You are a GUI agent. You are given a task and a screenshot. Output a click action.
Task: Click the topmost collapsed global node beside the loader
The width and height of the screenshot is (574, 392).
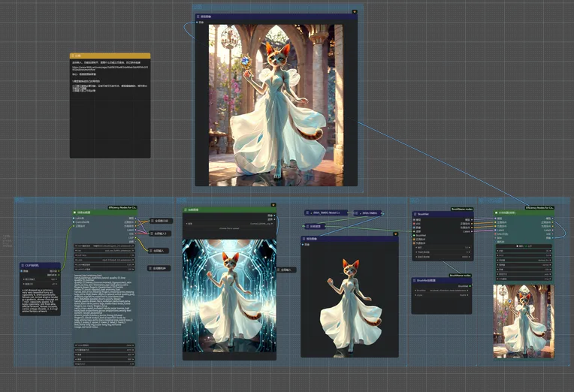click(x=161, y=221)
